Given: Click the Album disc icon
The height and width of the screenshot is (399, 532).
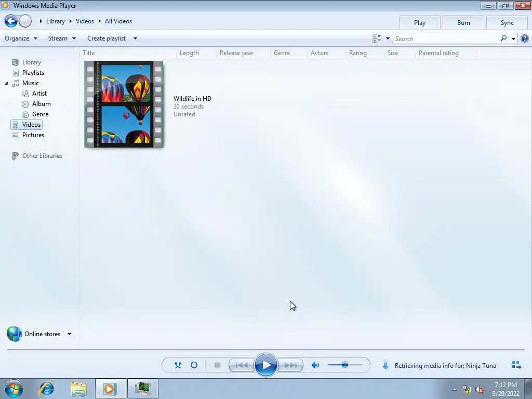Looking at the screenshot, I should pos(25,104).
